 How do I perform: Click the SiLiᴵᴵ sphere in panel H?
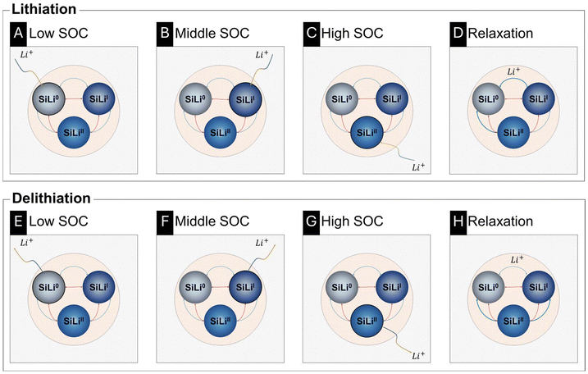(512, 317)
